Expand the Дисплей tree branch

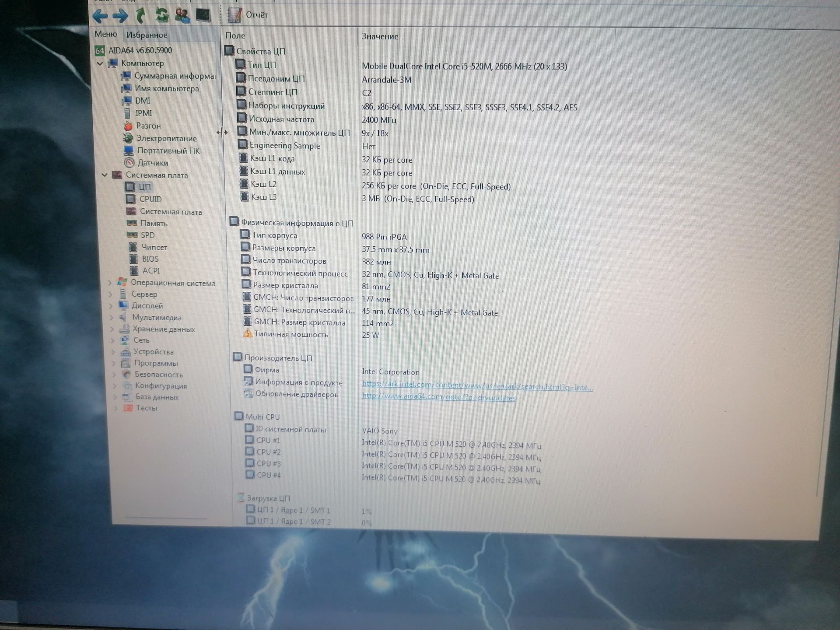(111, 306)
